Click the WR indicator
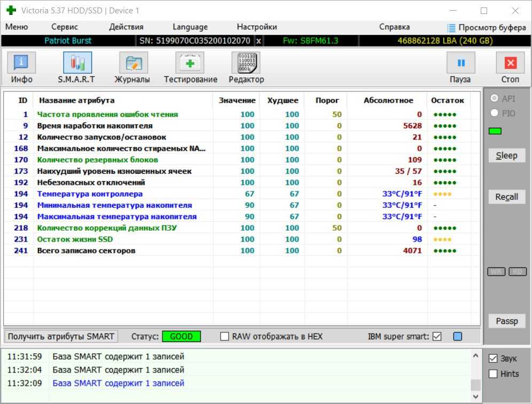The image size is (532, 404). tap(496, 271)
